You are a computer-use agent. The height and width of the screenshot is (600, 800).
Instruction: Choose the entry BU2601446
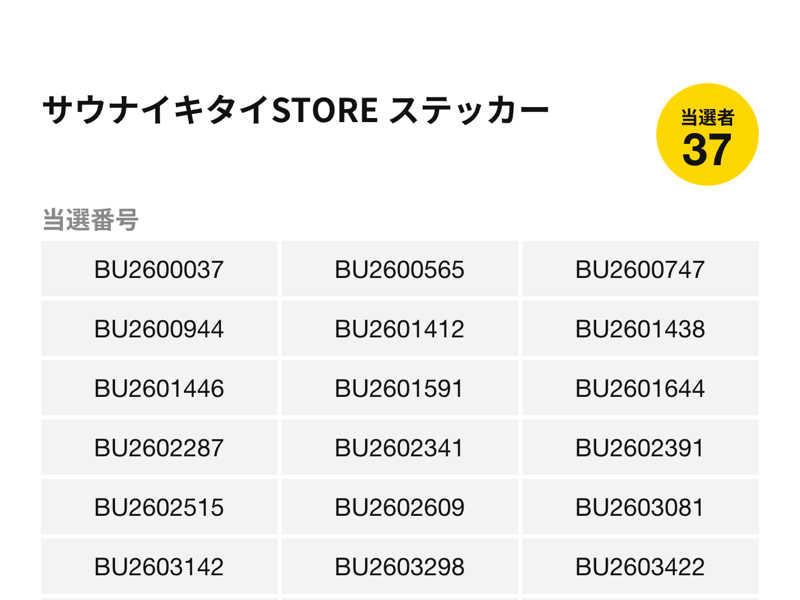coord(159,388)
